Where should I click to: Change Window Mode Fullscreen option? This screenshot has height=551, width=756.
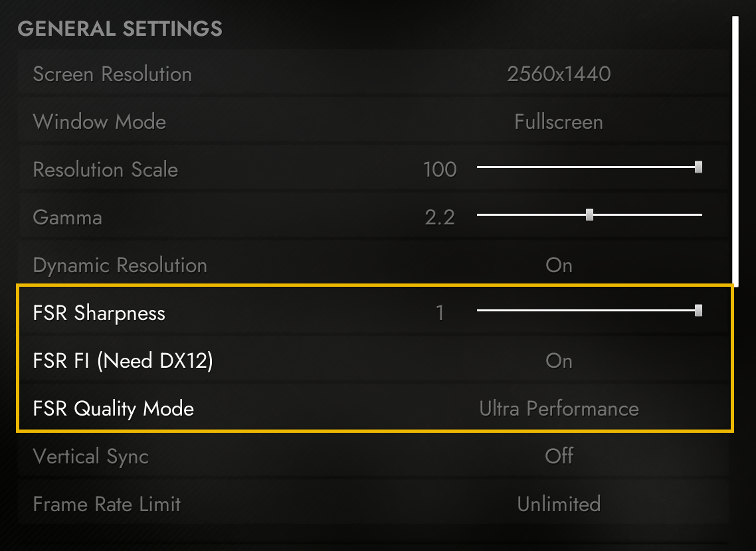tap(559, 122)
